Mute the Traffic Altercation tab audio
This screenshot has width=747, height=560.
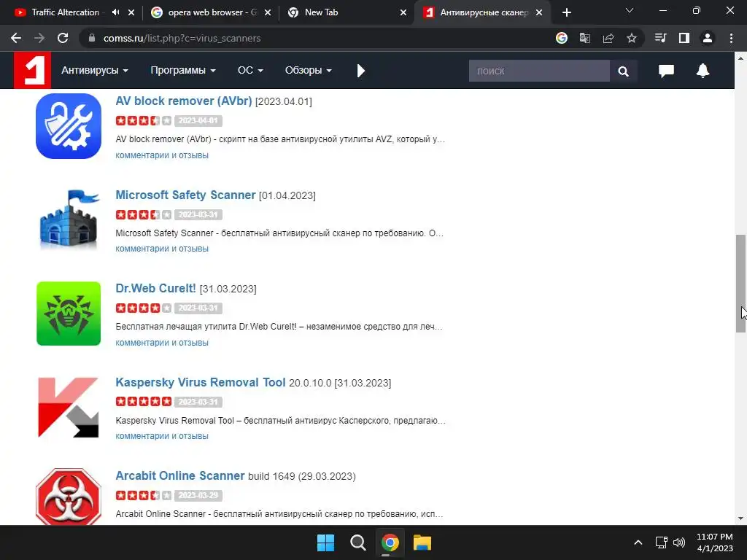[x=115, y=12]
